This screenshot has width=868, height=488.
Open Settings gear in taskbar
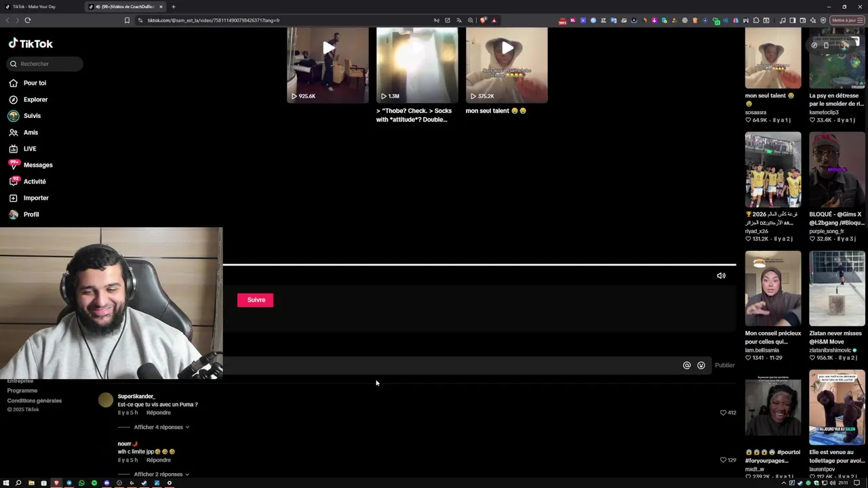click(170, 483)
